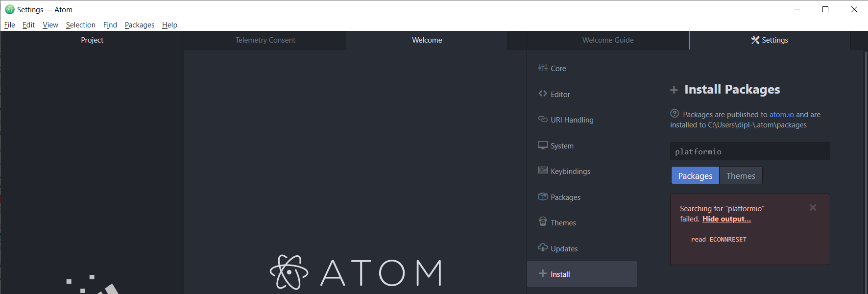Select the Project panel header
This screenshot has height=294, width=868.
pos(92,40)
